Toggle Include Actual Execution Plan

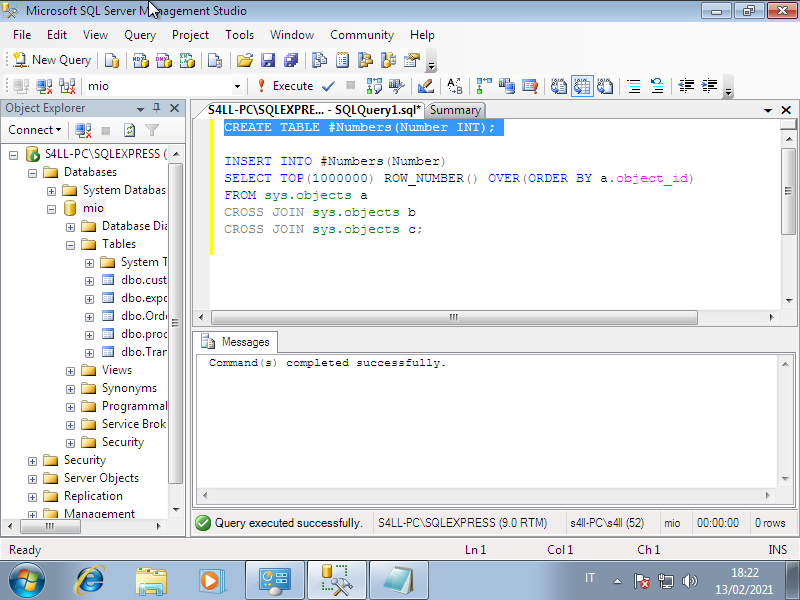pyautogui.click(x=484, y=86)
